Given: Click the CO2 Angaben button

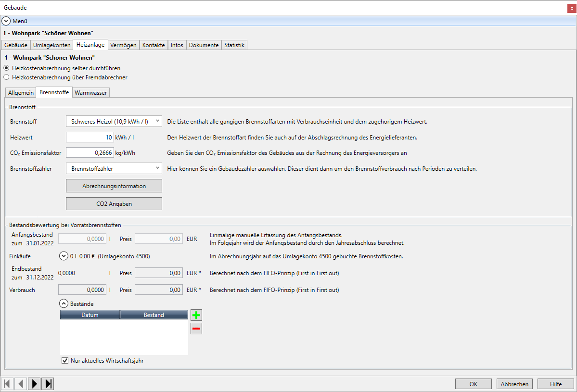Looking at the screenshot, I should [x=114, y=204].
